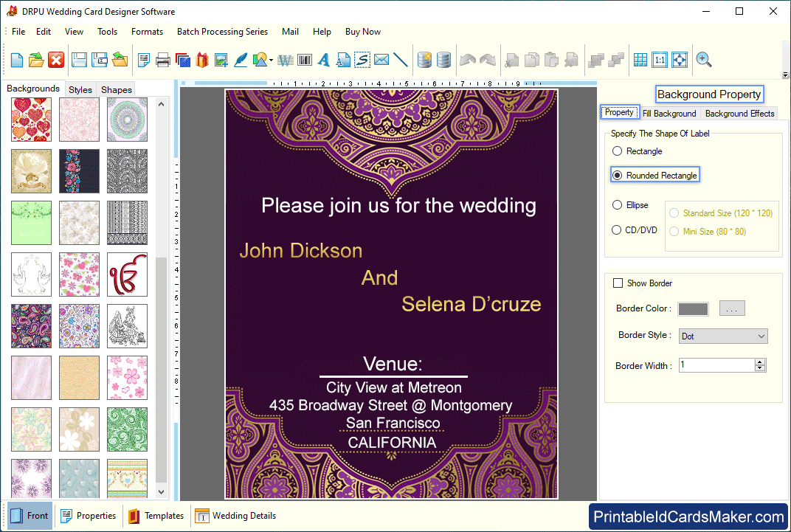Click the selection S icon in toolbar
This screenshot has height=532, width=791.
[362, 60]
